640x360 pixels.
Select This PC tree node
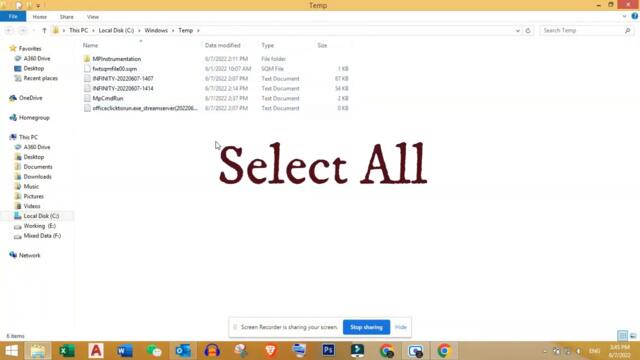[x=28, y=137]
